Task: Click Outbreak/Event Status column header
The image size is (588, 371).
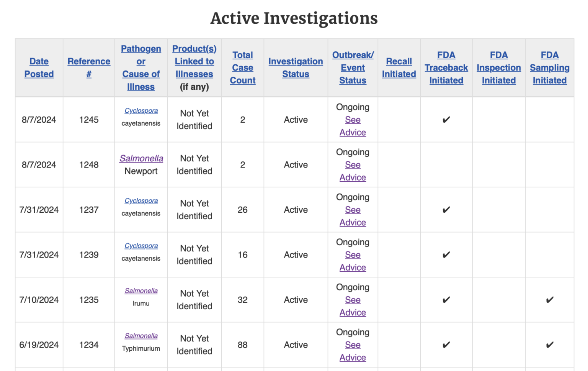Action: click(353, 67)
